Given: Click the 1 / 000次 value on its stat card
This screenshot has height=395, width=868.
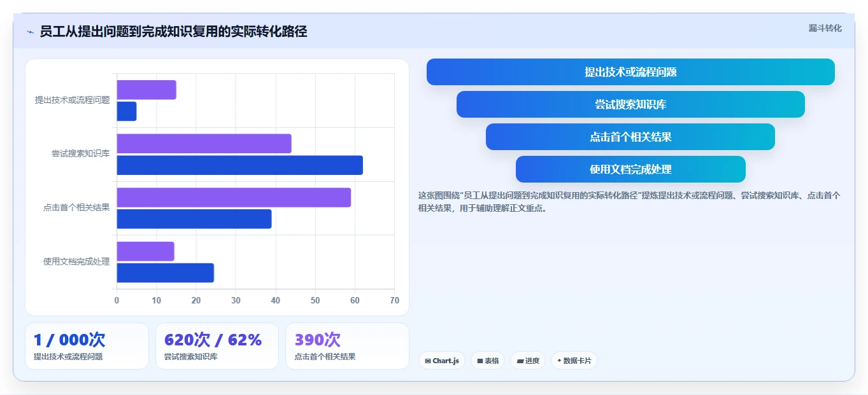Looking at the screenshot, I should click(x=69, y=340).
